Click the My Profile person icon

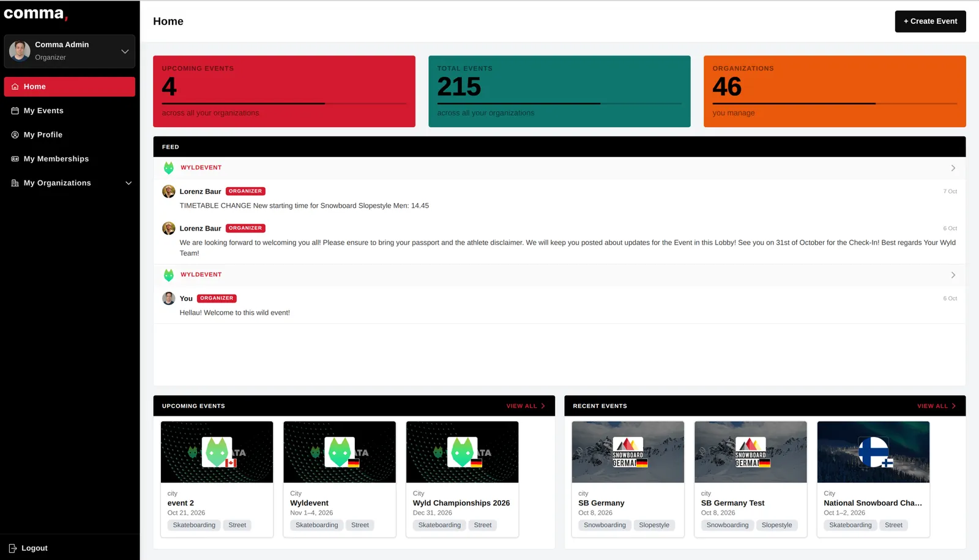15,134
